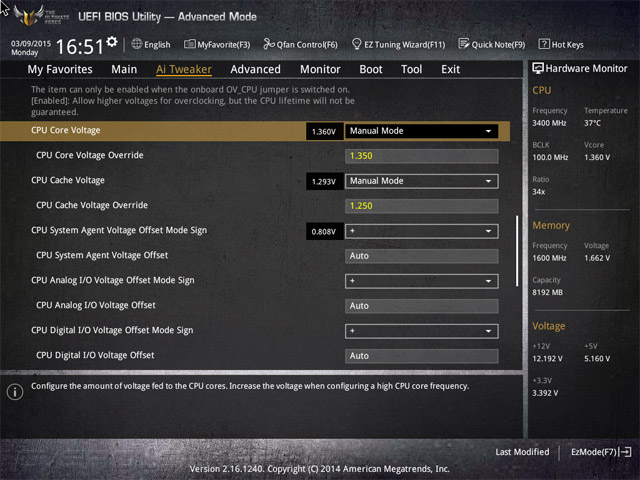Image resolution: width=640 pixels, height=480 pixels.
Task: Click the 16:51 clock time
Action: pos(80,46)
